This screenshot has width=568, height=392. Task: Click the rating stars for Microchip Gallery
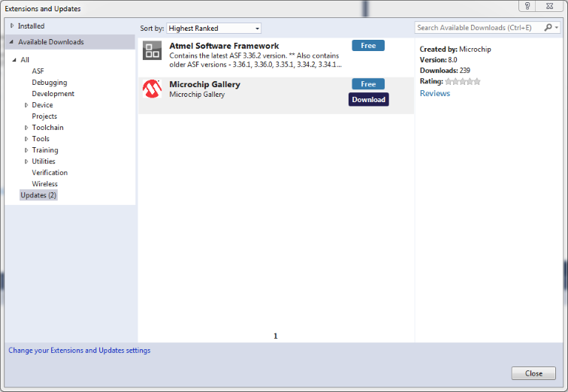pos(462,81)
